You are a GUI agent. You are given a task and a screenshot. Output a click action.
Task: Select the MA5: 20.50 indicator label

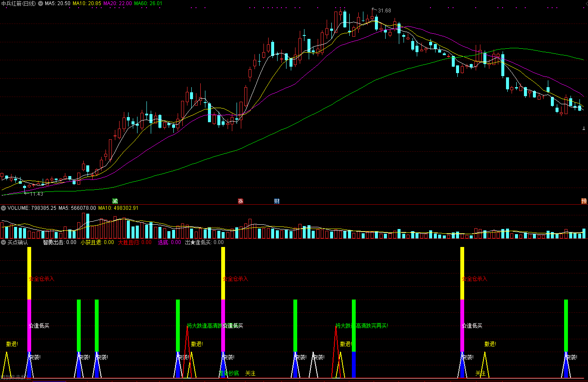[x=58, y=3]
